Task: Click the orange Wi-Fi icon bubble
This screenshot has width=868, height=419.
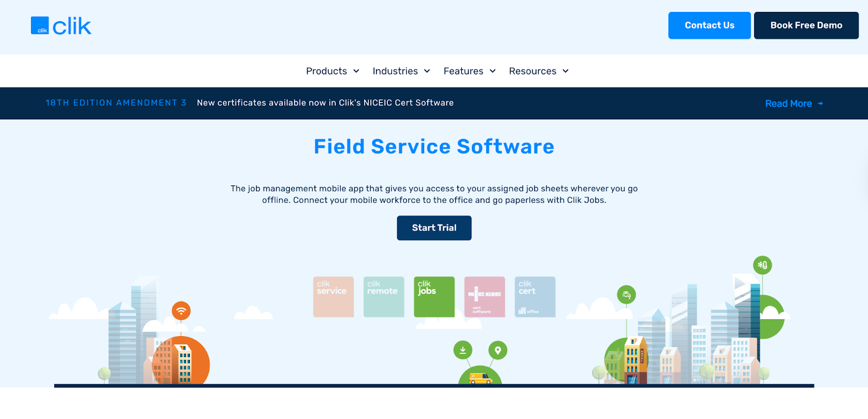Action: click(x=181, y=311)
